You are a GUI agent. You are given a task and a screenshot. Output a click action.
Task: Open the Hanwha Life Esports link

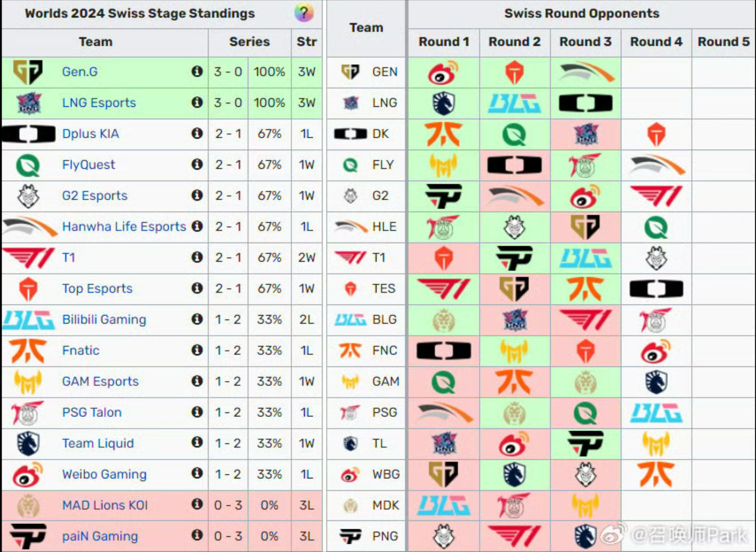pos(124,227)
